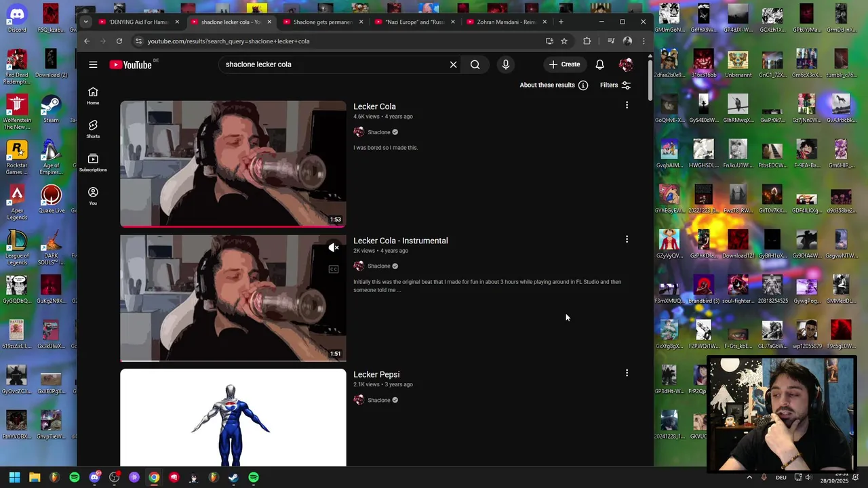The image size is (868, 488).
Task: Open Subscriptions from the sidebar
Action: 93,163
